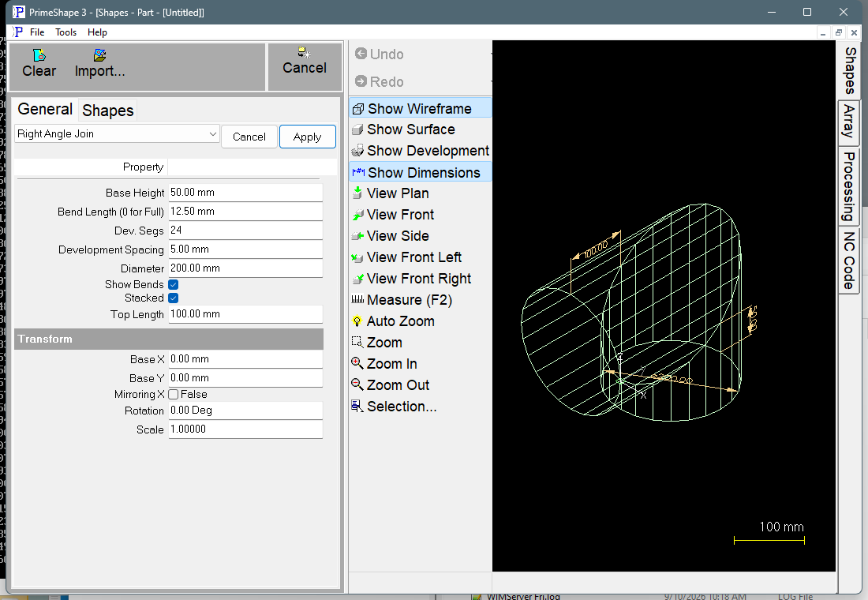Open the File menu
Screen dimensions: 868x600
[x=37, y=32]
